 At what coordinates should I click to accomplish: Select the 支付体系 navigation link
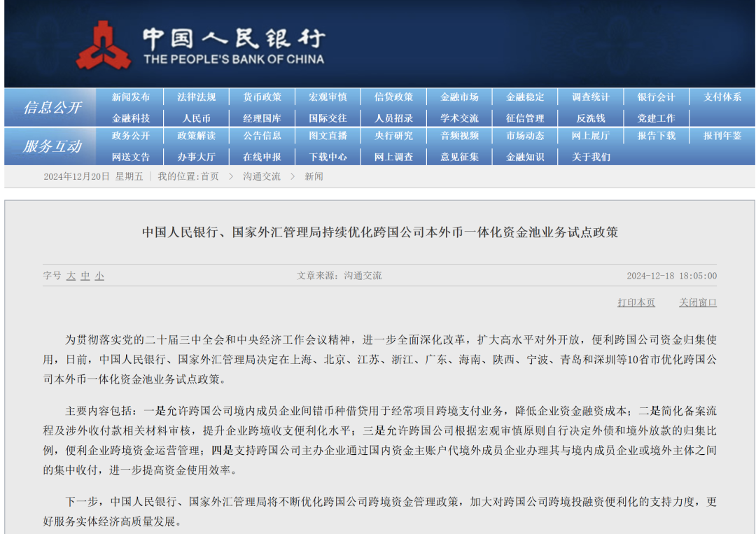pyautogui.click(x=722, y=97)
